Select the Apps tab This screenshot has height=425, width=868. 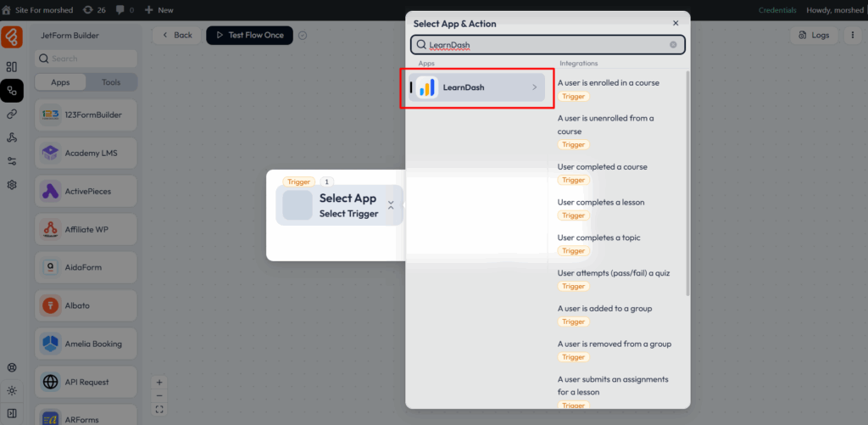click(60, 82)
